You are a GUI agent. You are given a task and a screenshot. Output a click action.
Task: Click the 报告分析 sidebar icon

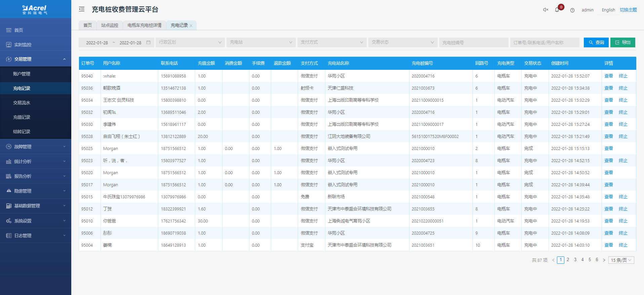9,176
